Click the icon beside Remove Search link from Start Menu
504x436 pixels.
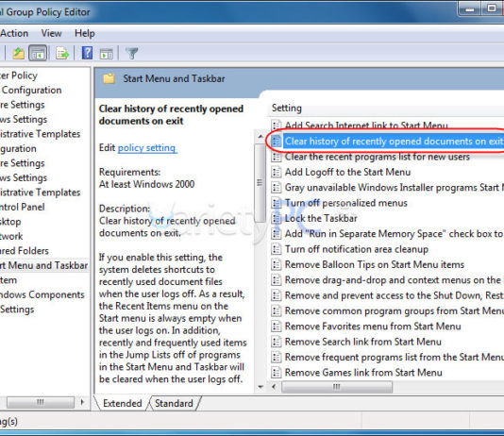click(x=276, y=342)
